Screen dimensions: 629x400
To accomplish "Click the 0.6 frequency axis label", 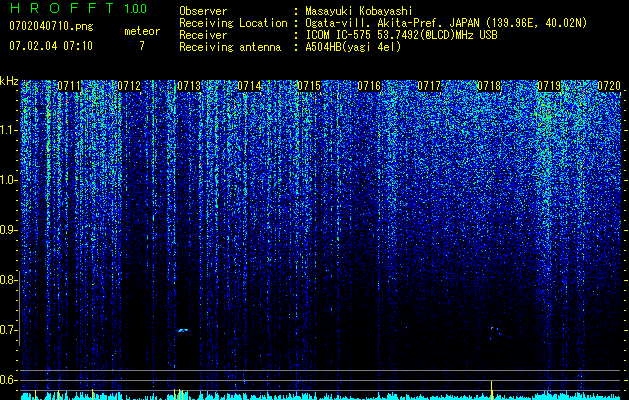I will click(8, 380).
